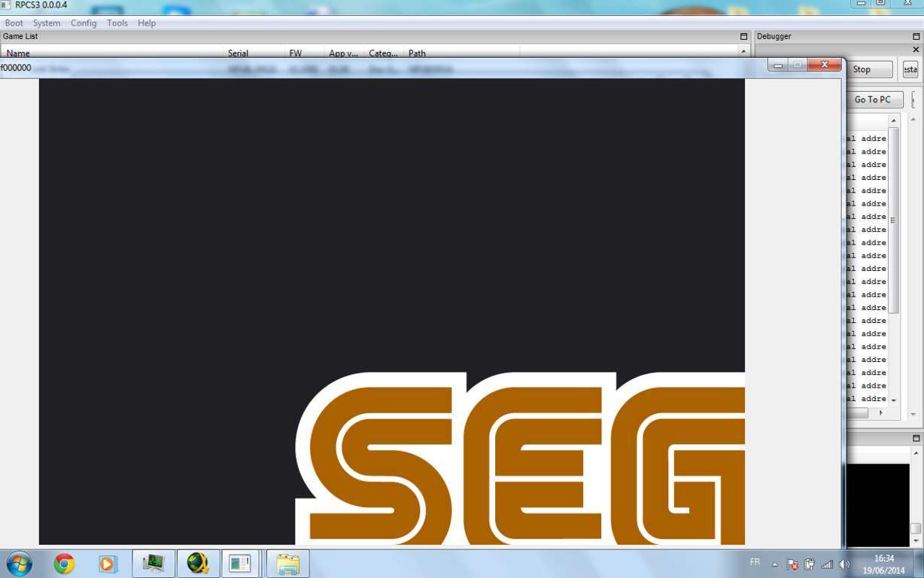Open the Boot menu
Viewport: 924px width, 578px height.
(14, 23)
